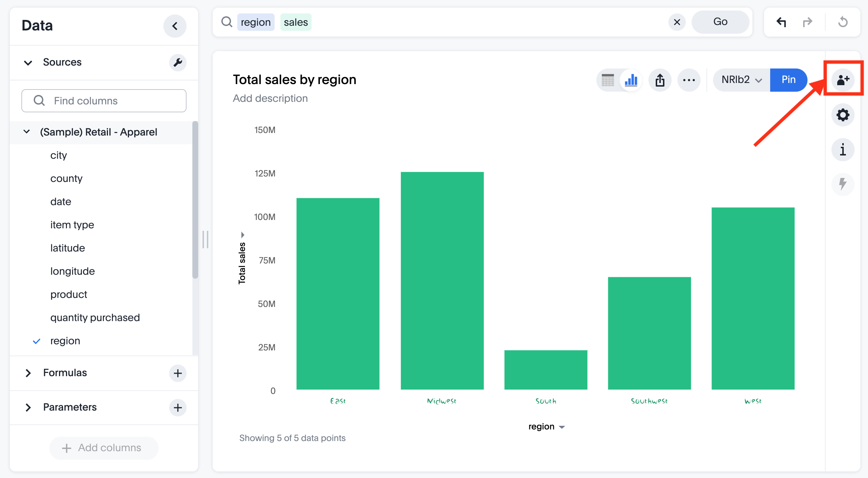Uncheck the region column
The width and height of the screenshot is (868, 478).
37,341
